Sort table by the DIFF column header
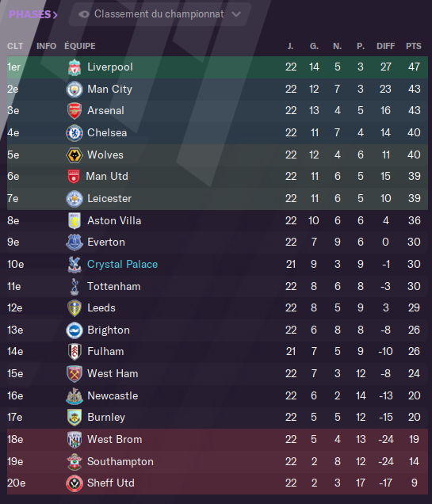The height and width of the screenshot is (504, 432). tap(385, 46)
